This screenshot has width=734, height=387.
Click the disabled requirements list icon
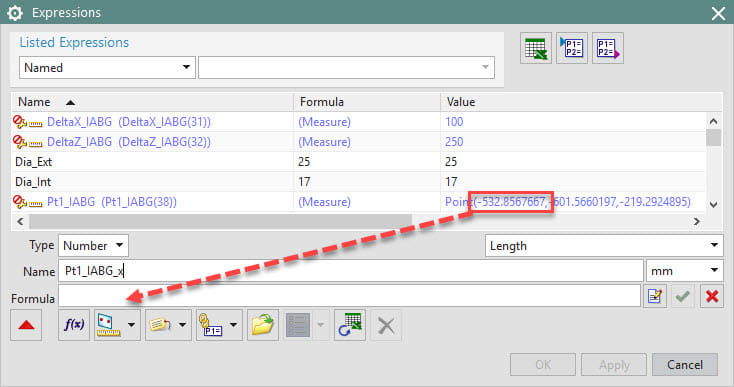click(298, 325)
